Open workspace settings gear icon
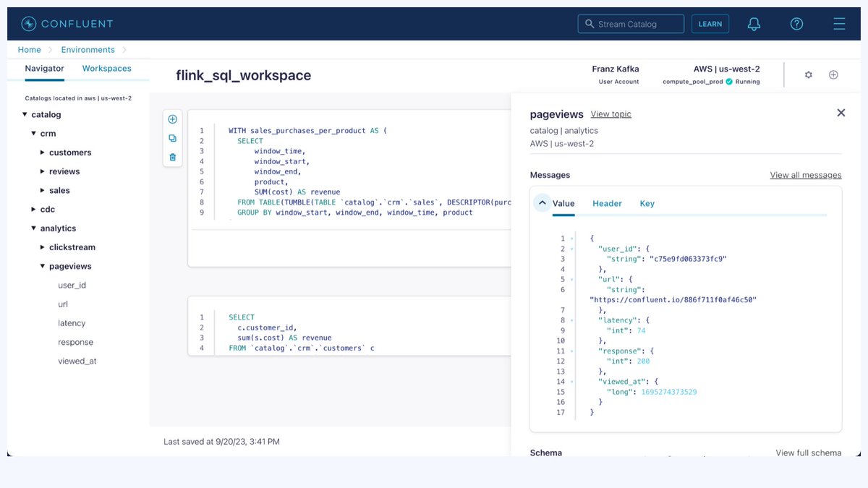This screenshot has height=488, width=868. 809,75
